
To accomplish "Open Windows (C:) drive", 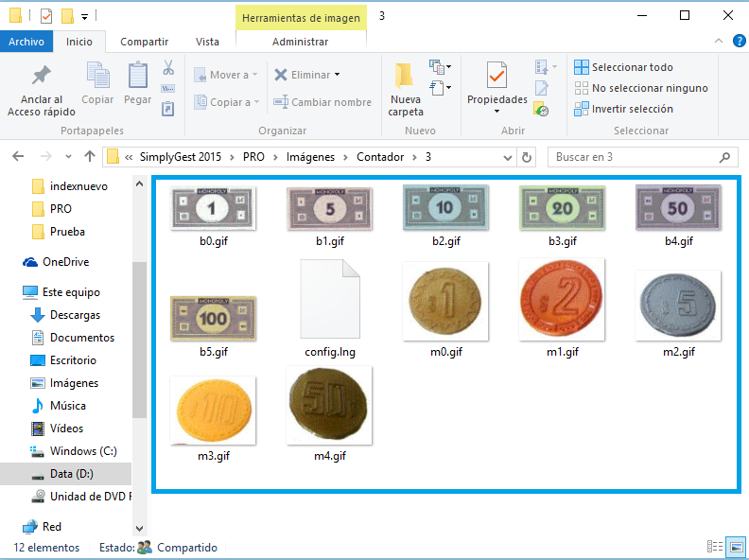I will click(74, 451).
